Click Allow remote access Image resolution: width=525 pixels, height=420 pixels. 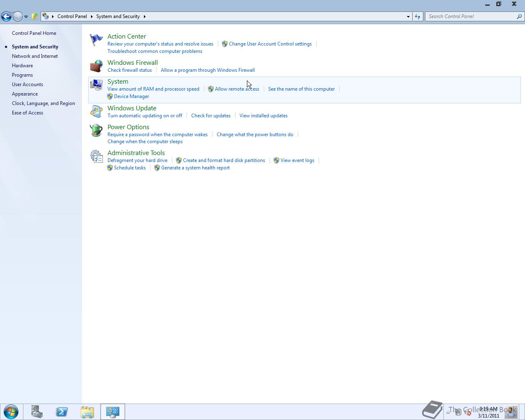pyautogui.click(x=237, y=89)
